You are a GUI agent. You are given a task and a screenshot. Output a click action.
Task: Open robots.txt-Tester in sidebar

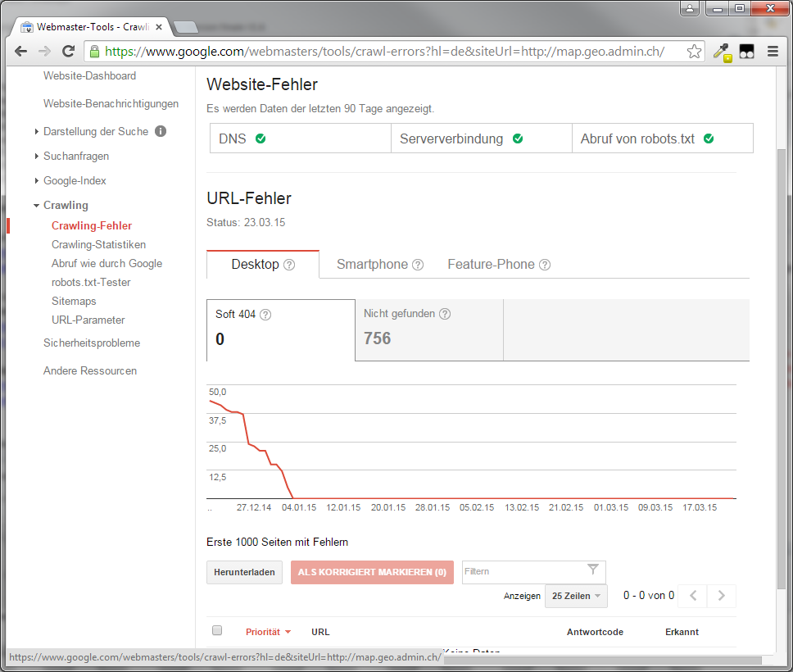tap(91, 283)
